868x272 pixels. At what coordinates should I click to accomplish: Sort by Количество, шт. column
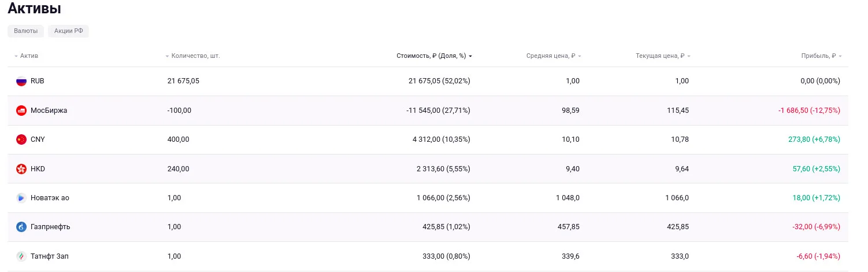tap(193, 56)
